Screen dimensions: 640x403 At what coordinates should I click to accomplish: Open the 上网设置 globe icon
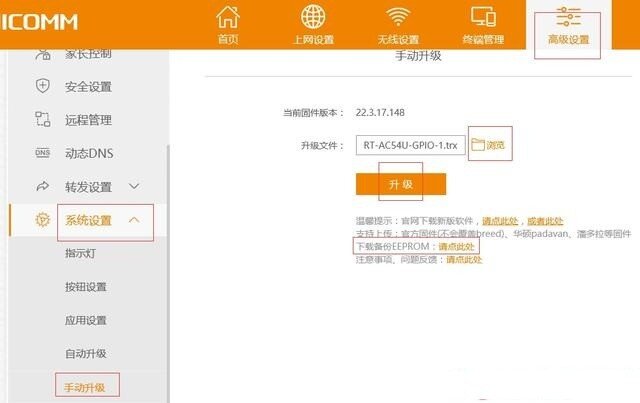click(313, 17)
